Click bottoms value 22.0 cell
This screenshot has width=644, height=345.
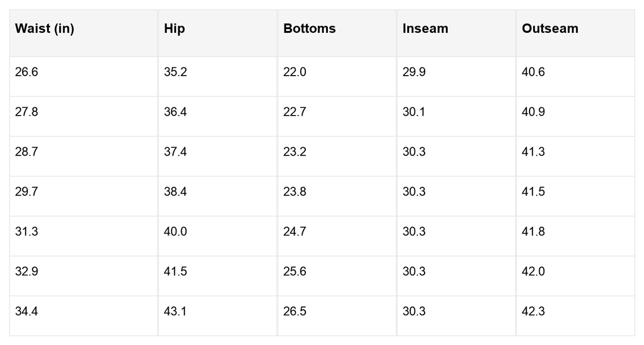(x=295, y=72)
